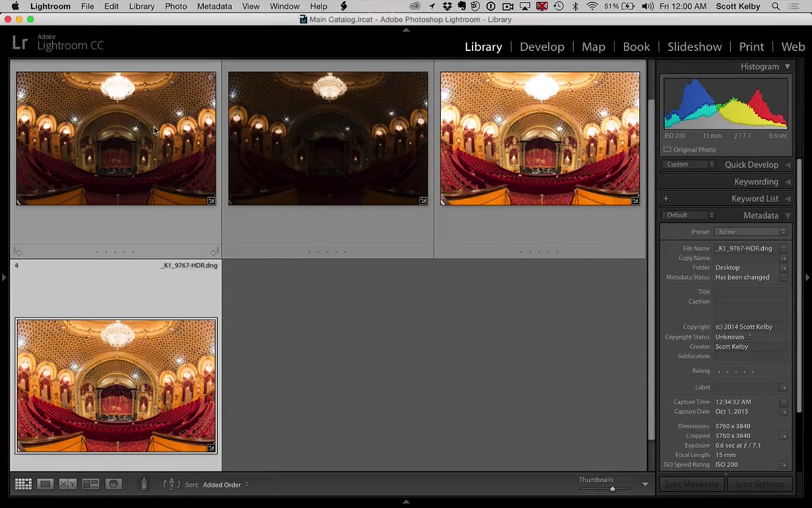This screenshot has width=812, height=508.
Task: Edit Capture Time icon button
Action: (x=783, y=402)
